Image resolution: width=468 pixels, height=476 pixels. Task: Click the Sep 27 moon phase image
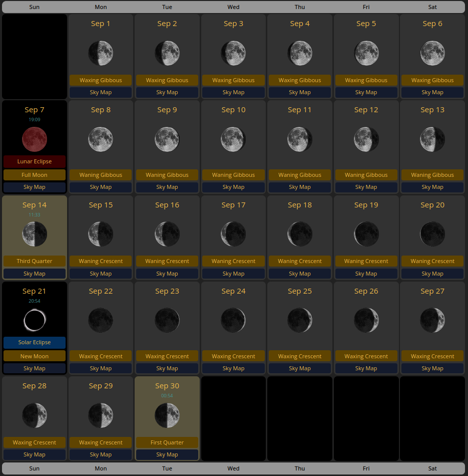tap(432, 320)
